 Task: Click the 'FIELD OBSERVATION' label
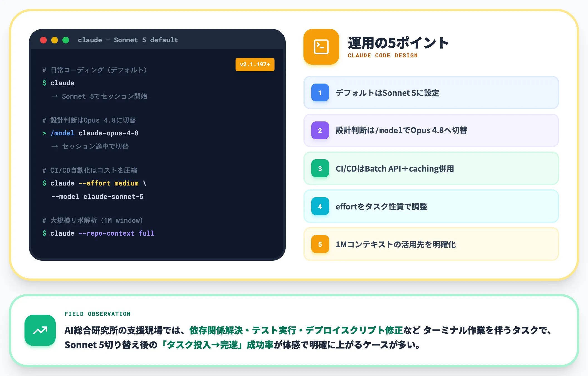[97, 314]
